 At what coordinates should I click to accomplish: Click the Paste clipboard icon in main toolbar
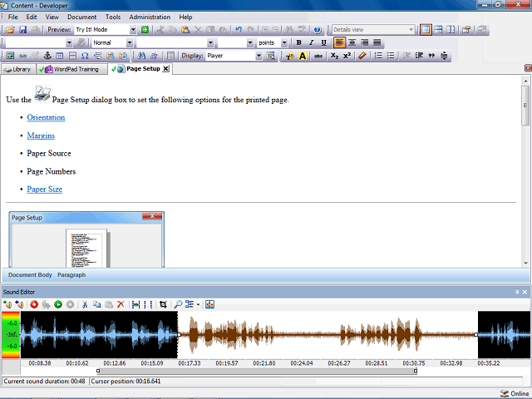tap(185, 30)
